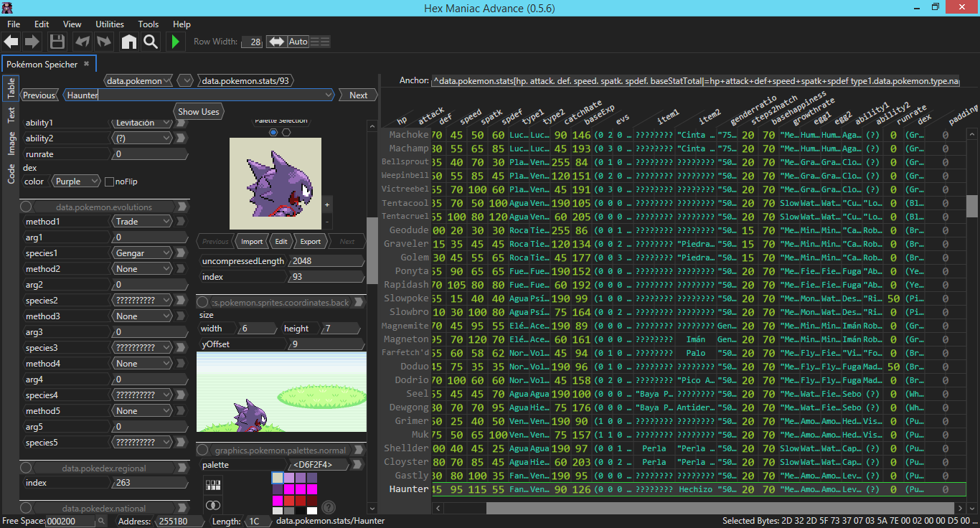Go to the home icon in toolbar
Viewport: 980px width, 528px height.
[x=129, y=42]
